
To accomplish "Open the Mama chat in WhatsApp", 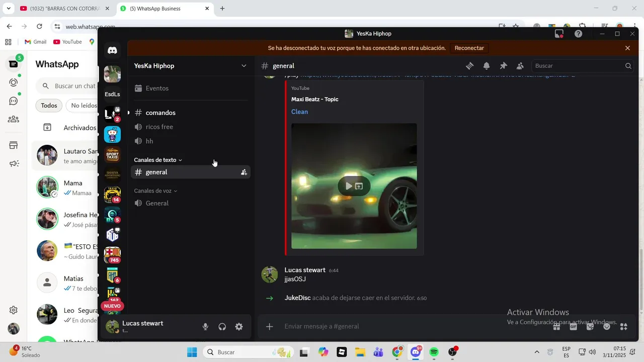I will [65, 188].
